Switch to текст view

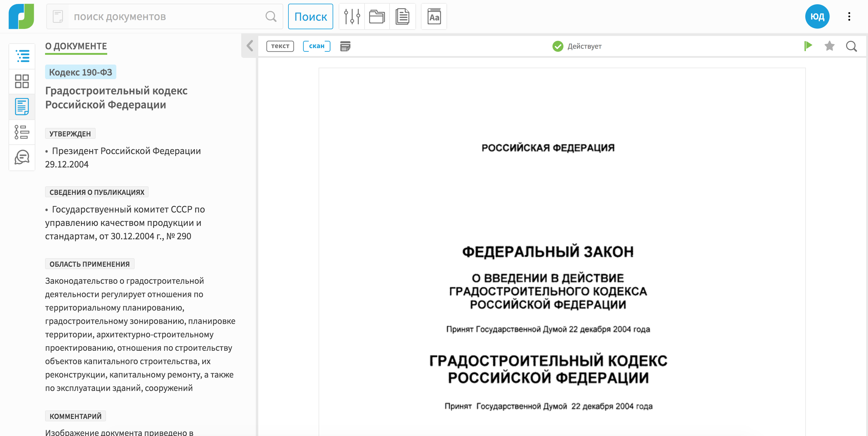point(280,46)
